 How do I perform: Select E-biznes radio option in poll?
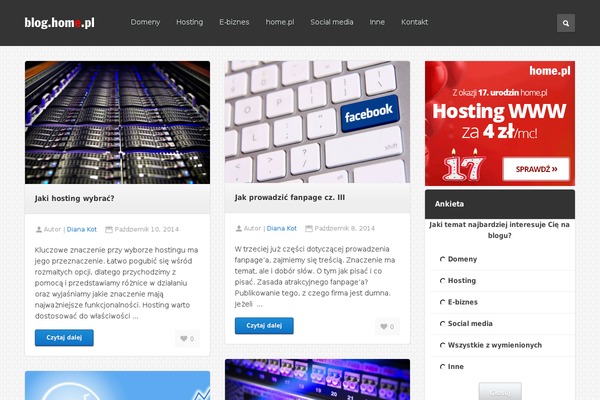coord(442,302)
